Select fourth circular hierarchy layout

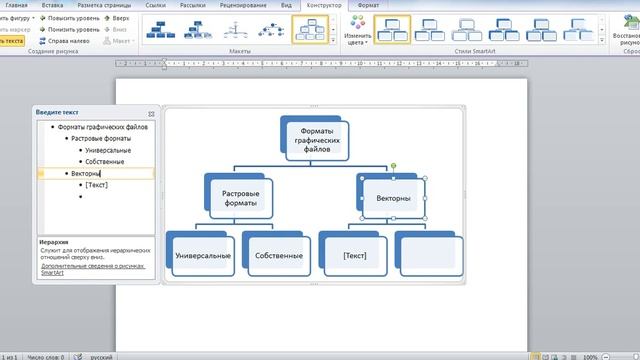[x=272, y=29]
